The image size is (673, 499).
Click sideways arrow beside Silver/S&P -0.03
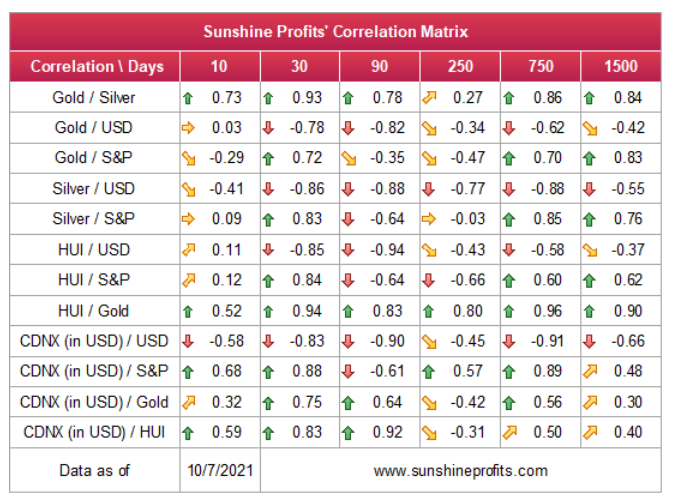429,219
